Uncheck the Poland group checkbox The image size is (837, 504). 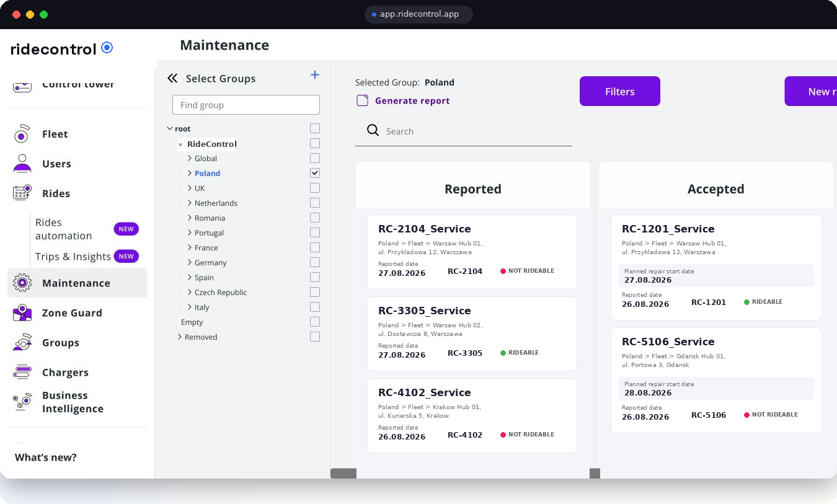click(x=315, y=173)
